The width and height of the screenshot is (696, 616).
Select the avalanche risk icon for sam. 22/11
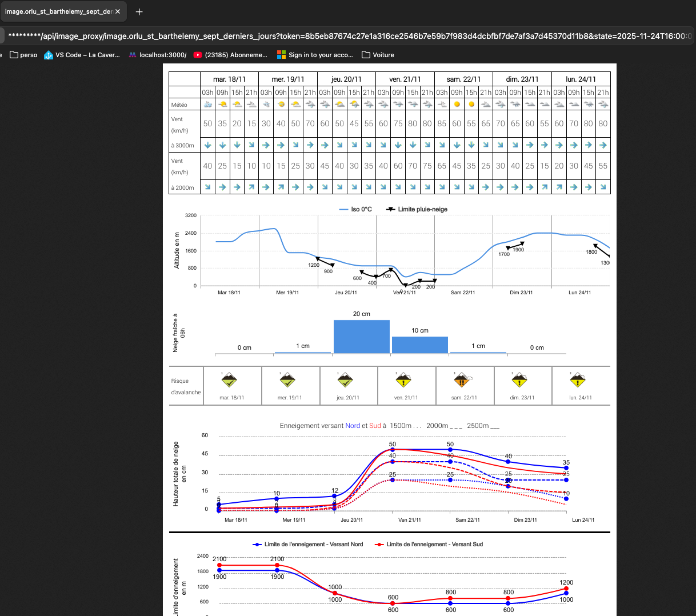[462, 380]
